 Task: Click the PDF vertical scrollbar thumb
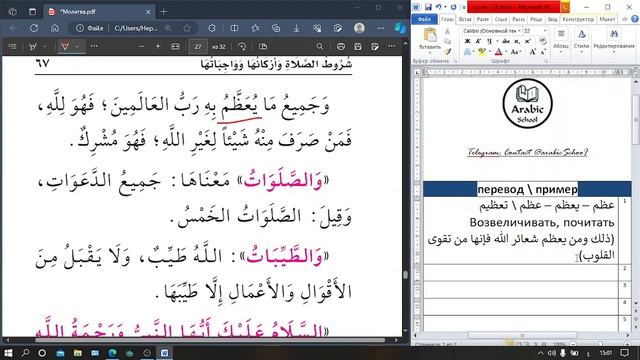point(405,275)
